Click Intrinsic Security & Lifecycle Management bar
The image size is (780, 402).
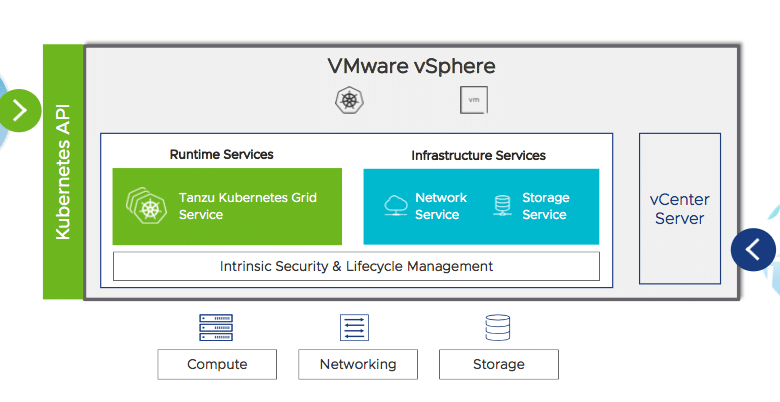(x=356, y=266)
